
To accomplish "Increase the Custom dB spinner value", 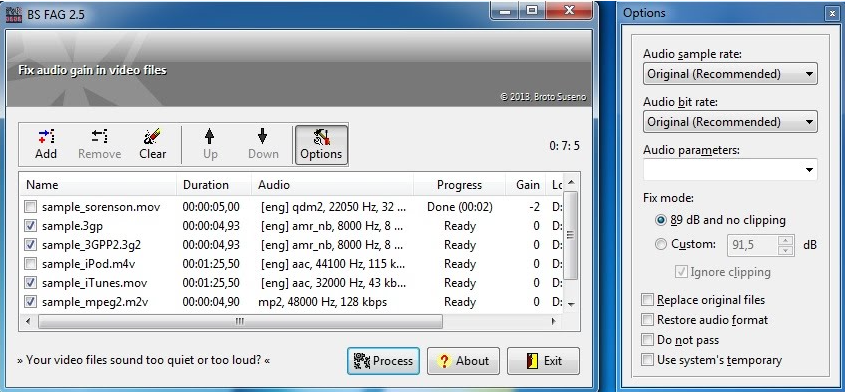I will (x=786, y=240).
